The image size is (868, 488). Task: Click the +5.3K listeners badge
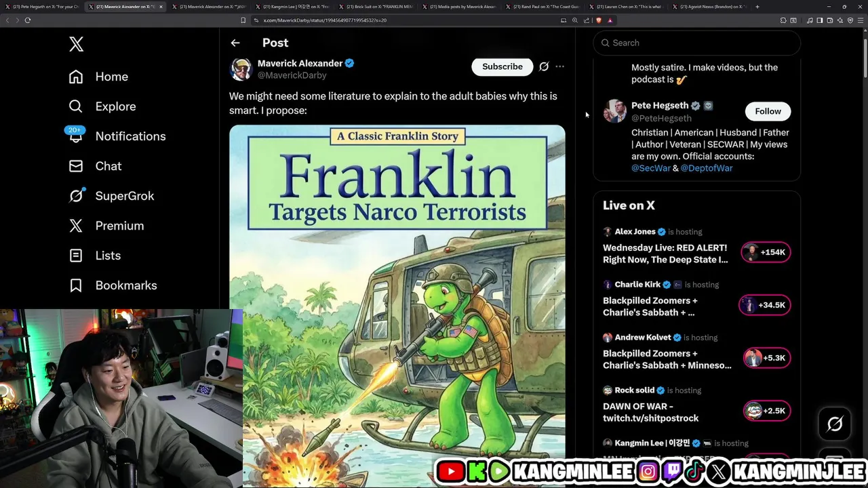click(x=767, y=358)
